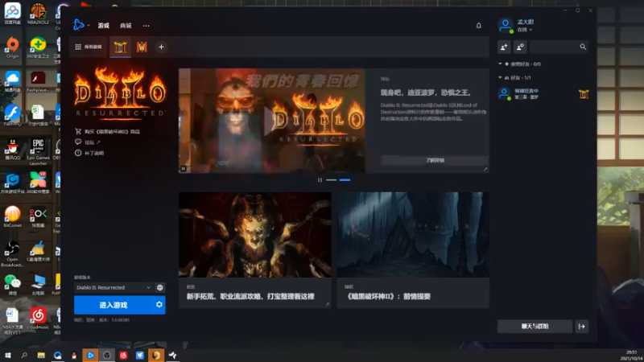Select the online friend in the list
Image resolution: width=644 pixels, height=362 pixels.
pyautogui.click(x=543, y=94)
